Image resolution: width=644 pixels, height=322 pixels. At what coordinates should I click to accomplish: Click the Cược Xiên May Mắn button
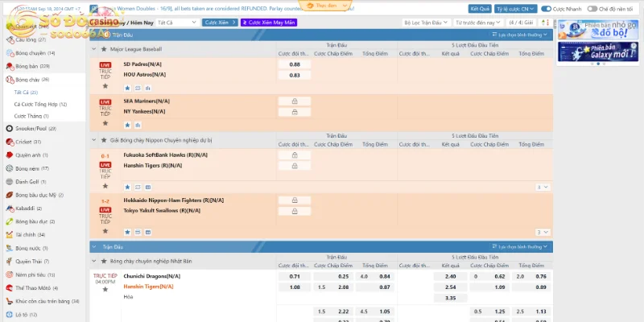pyautogui.click(x=270, y=23)
